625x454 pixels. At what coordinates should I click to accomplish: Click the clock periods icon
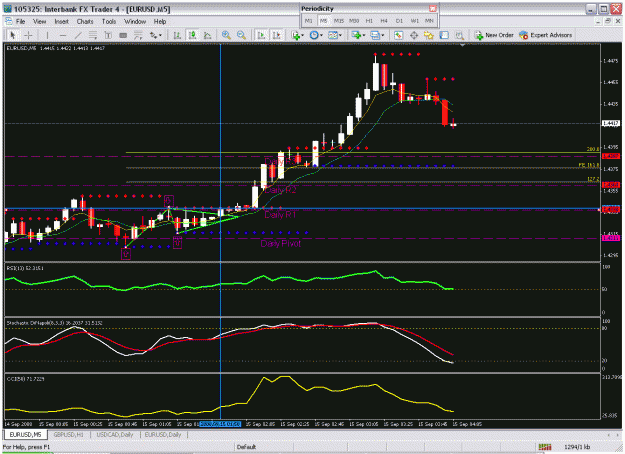314,35
